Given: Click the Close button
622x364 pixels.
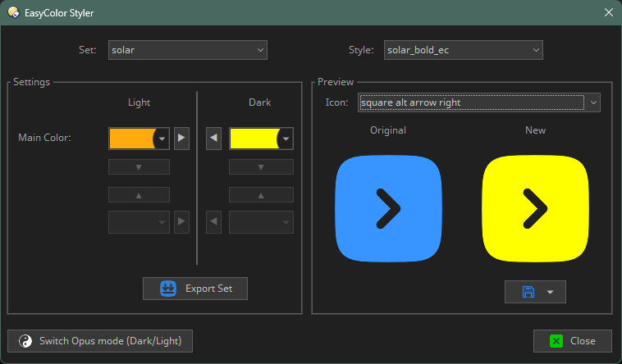Looking at the screenshot, I should pos(573,341).
